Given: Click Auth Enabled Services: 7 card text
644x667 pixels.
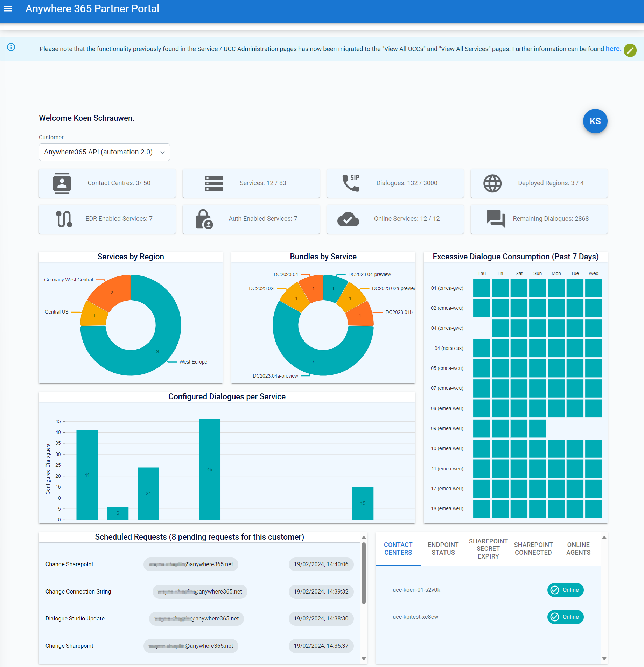Looking at the screenshot, I should point(263,219).
